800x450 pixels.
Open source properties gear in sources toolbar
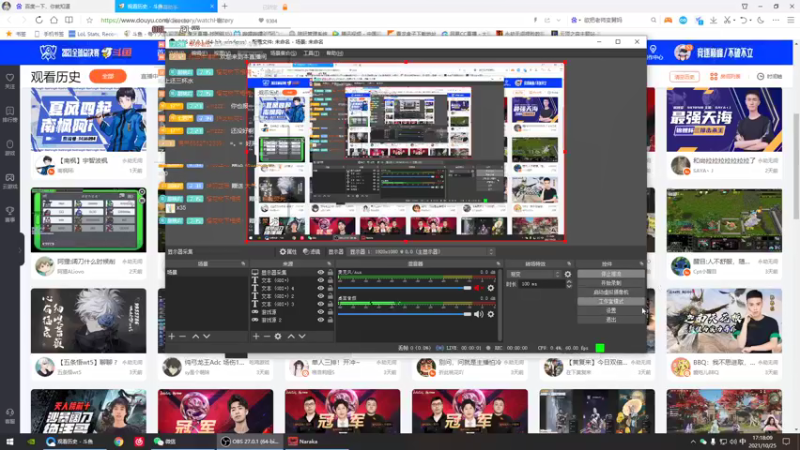[x=278, y=336]
